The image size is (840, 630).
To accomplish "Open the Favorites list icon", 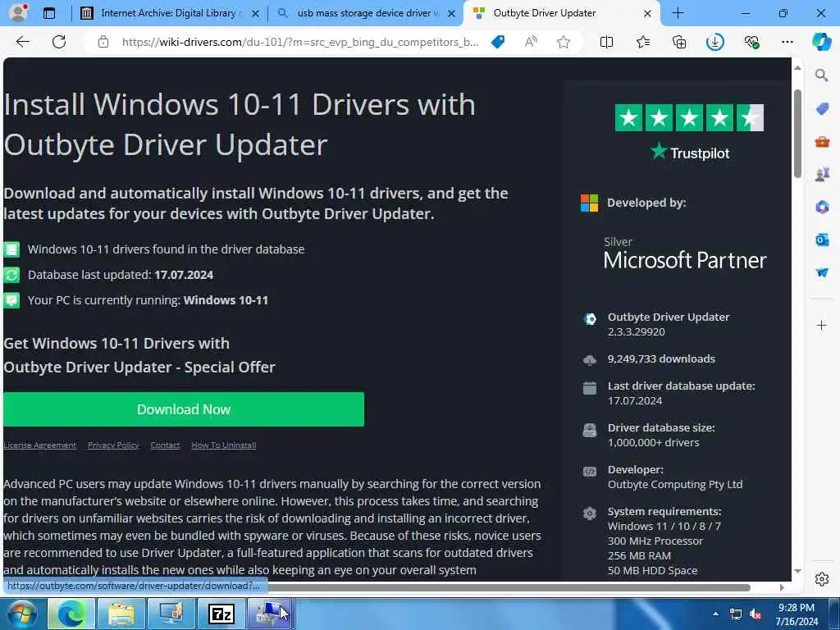I will coord(643,42).
